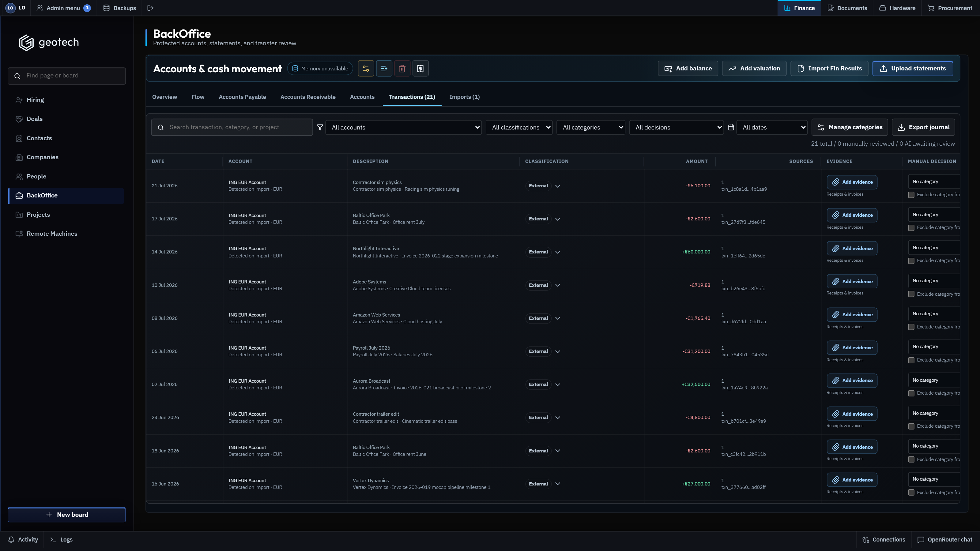Open Deals in the sidebar

pos(66,119)
